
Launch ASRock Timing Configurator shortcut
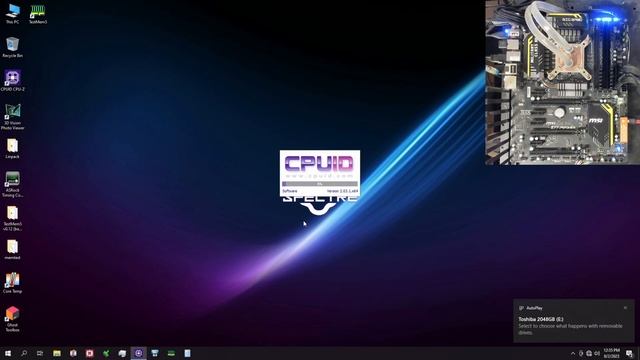pyautogui.click(x=12, y=184)
